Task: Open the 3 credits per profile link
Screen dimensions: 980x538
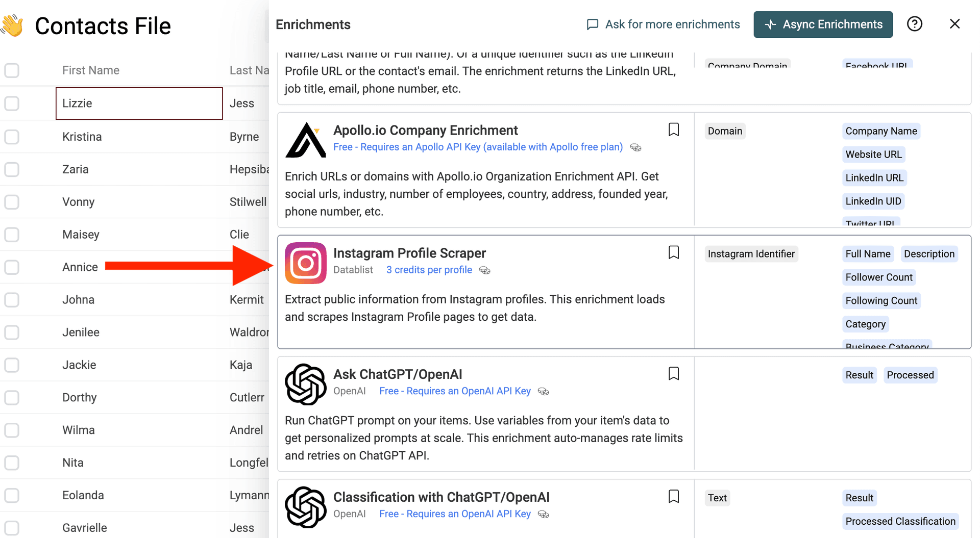Action: 429,270
